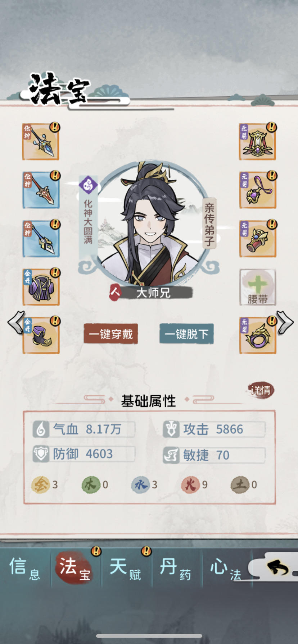Click the 一键脱下 unequip-all button

click(x=186, y=334)
